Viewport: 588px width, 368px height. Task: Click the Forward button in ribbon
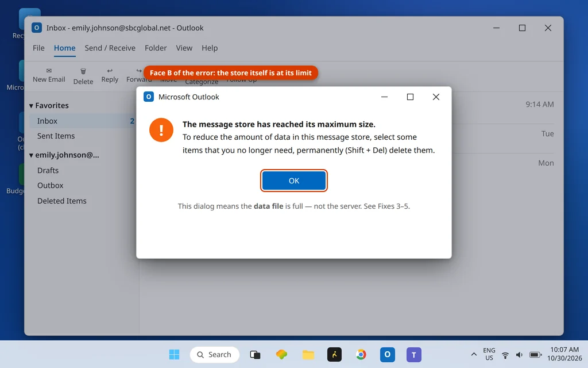point(139,75)
